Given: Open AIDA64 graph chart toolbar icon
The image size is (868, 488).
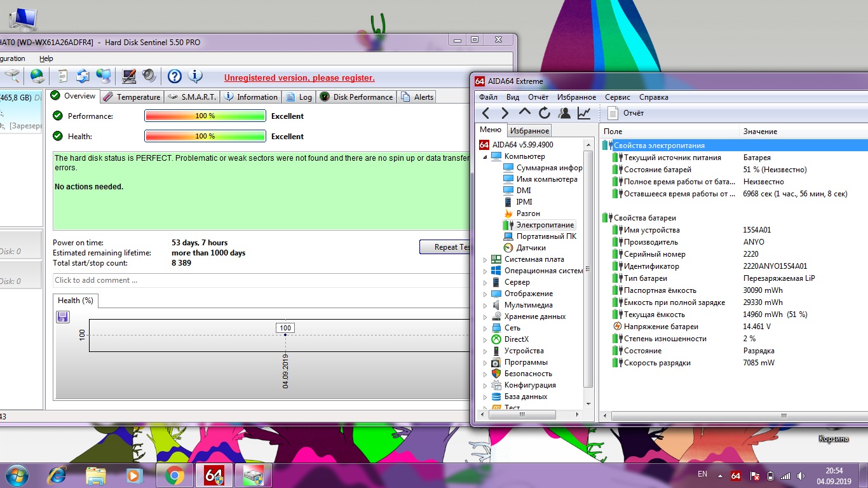Looking at the screenshot, I should tap(584, 113).
